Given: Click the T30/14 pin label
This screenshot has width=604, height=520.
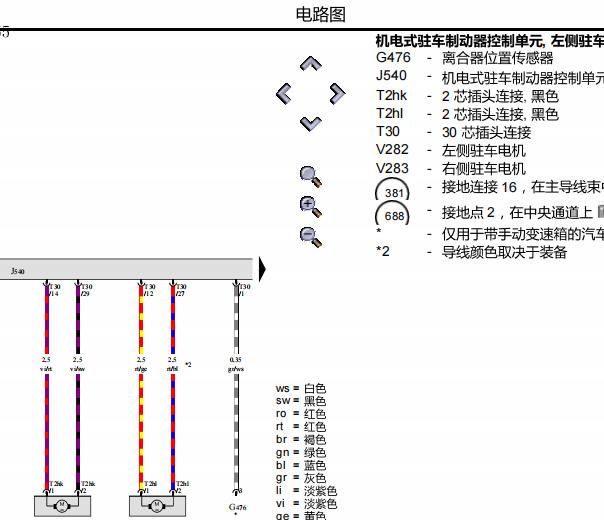Looking at the screenshot, I should tap(54, 290).
